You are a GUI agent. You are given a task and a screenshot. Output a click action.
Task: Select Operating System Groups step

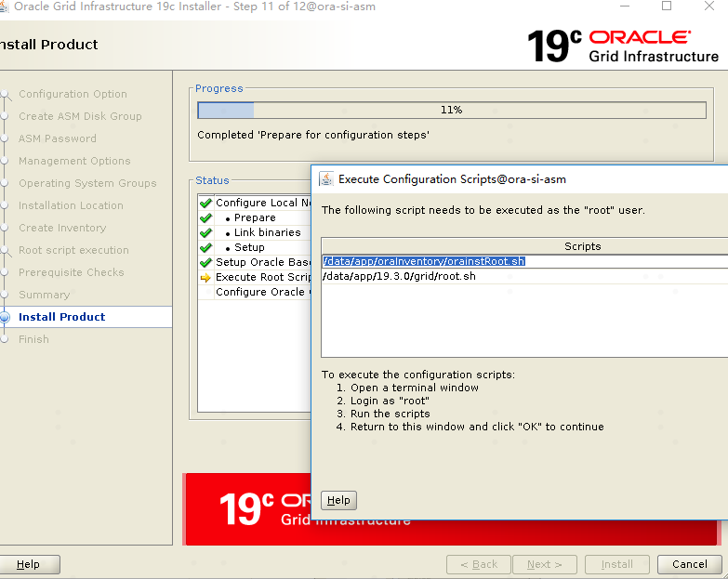(x=87, y=183)
